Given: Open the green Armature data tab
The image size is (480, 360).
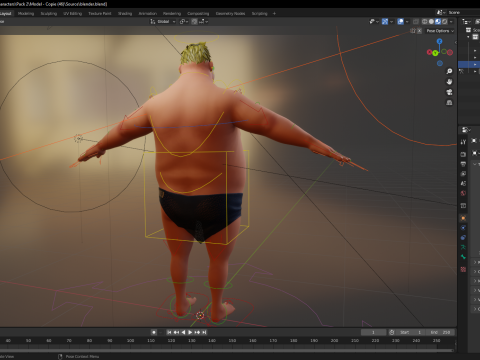Looking at the screenshot, I should point(463,247).
